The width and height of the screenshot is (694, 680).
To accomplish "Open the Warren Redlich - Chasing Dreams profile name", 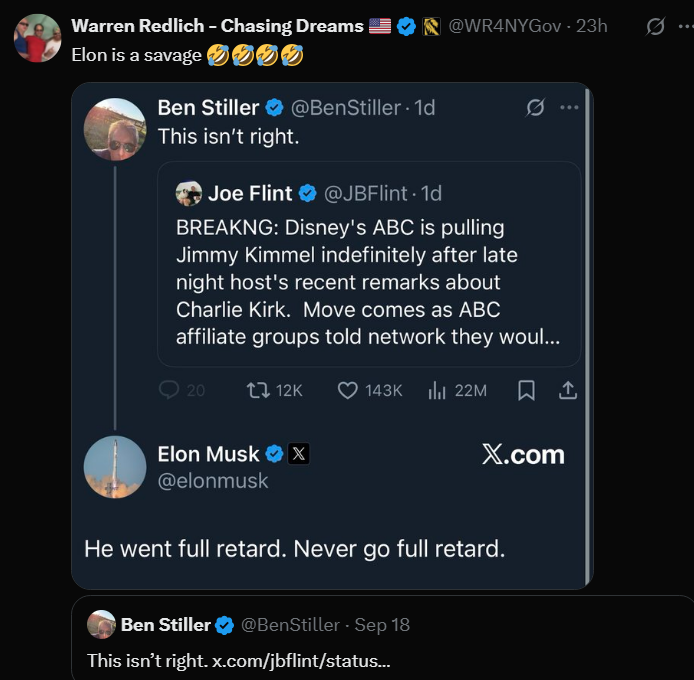I will point(217,26).
